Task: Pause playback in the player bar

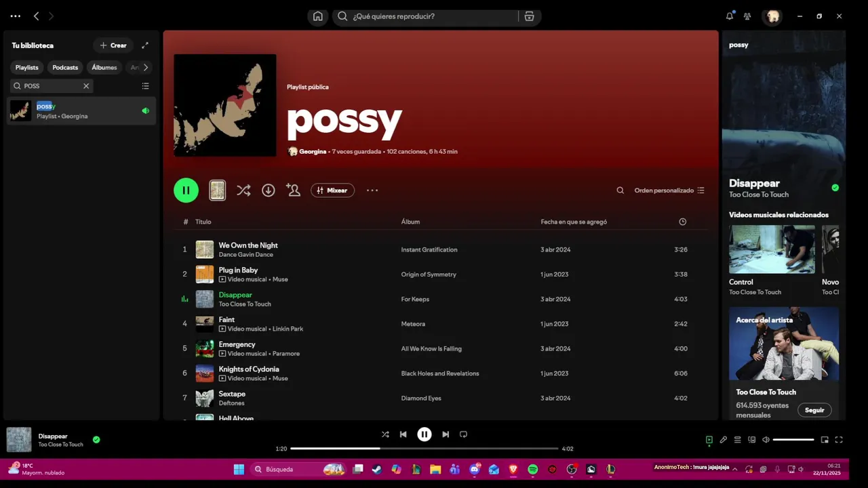Action: [x=425, y=434]
